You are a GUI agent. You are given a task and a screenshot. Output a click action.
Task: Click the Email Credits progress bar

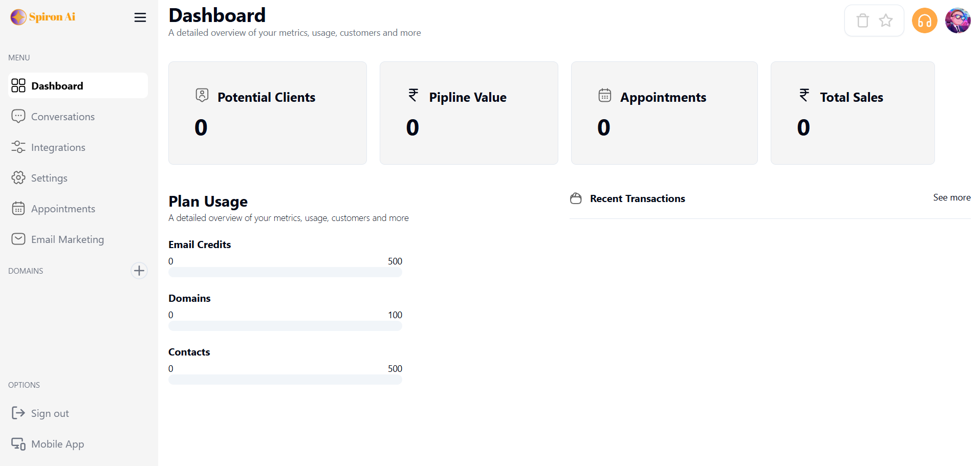click(285, 272)
